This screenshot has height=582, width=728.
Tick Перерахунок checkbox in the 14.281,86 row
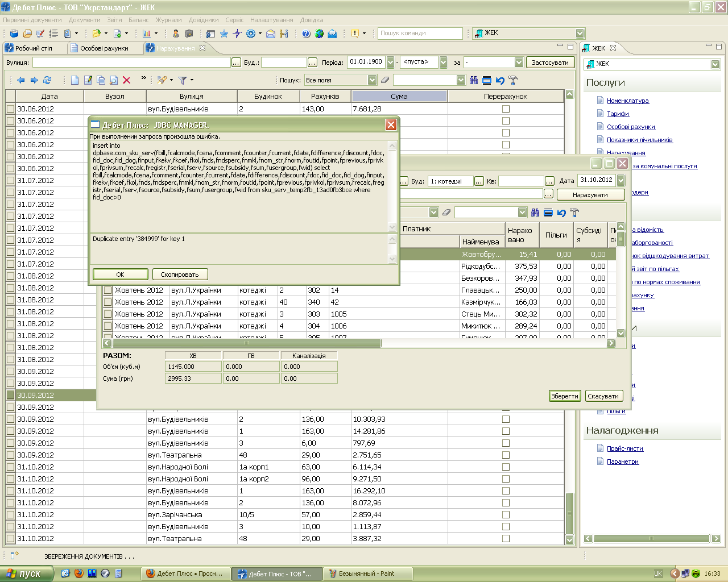pos(506,431)
